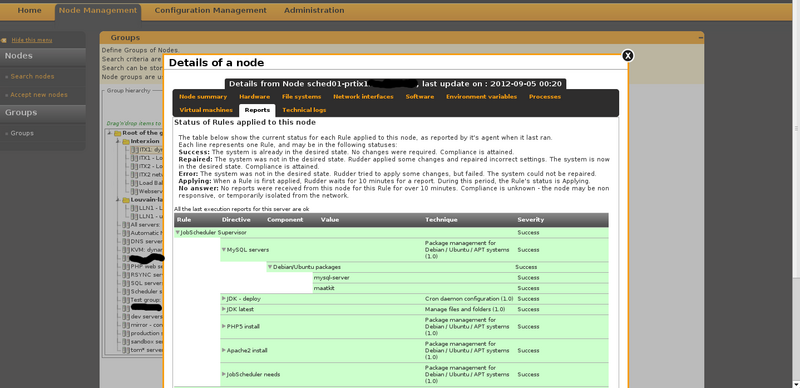Select the mirror group icon
Image resolution: width=800 pixels, height=388 pixels.
pyautogui.click(x=126, y=325)
